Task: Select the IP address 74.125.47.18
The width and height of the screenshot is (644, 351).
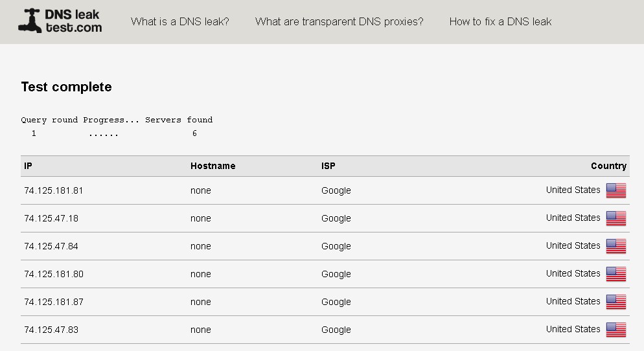Action: pos(51,218)
